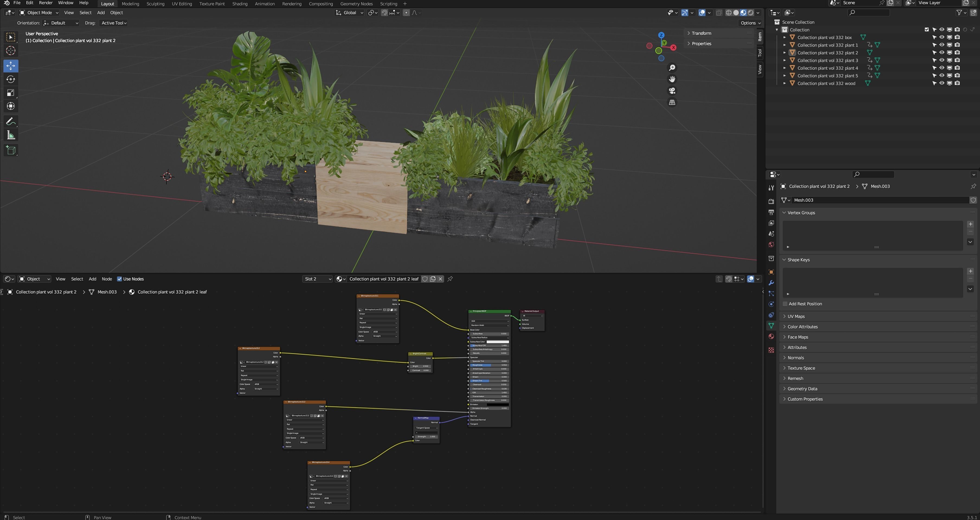Image resolution: width=980 pixels, height=520 pixels.
Task: Open the Texture properties checker tab
Action: 771,350
